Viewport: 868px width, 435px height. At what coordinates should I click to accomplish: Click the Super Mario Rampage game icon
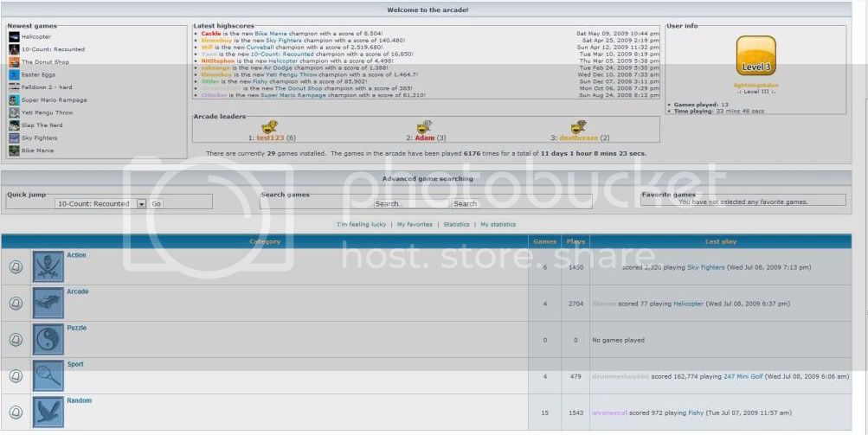tap(14, 100)
